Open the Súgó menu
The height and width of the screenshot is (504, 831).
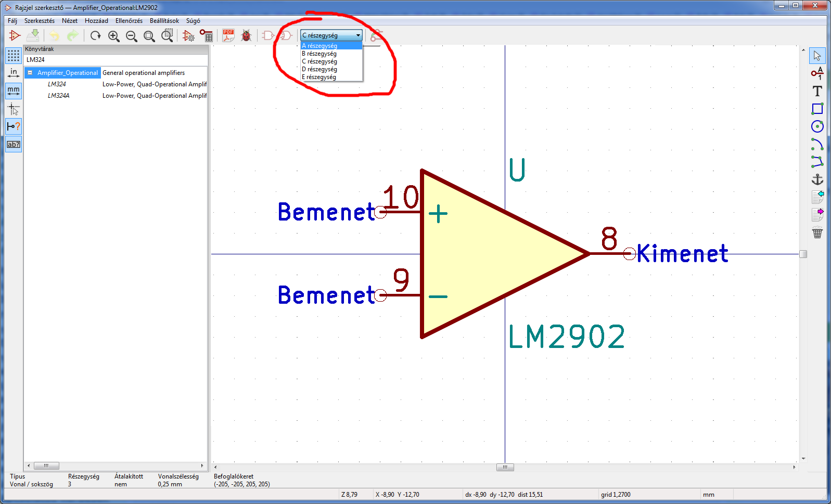pyautogui.click(x=193, y=21)
